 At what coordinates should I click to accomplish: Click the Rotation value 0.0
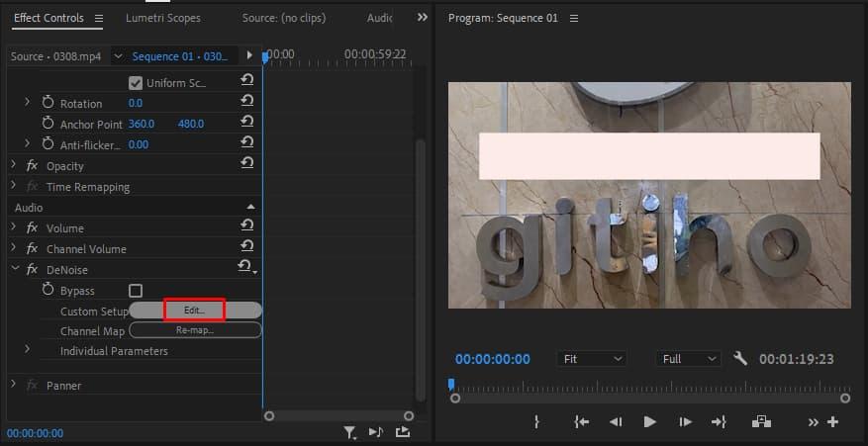[135, 104]
